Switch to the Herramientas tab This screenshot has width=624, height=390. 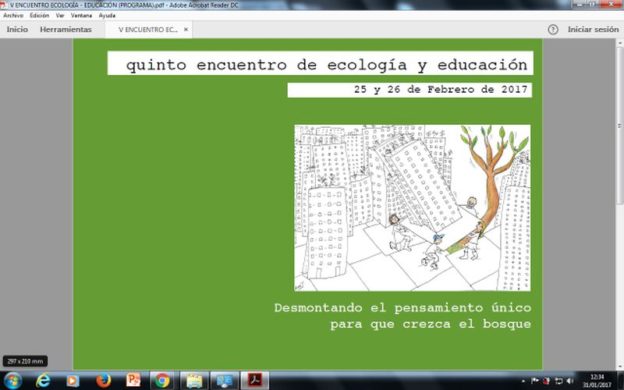(66, 29)
